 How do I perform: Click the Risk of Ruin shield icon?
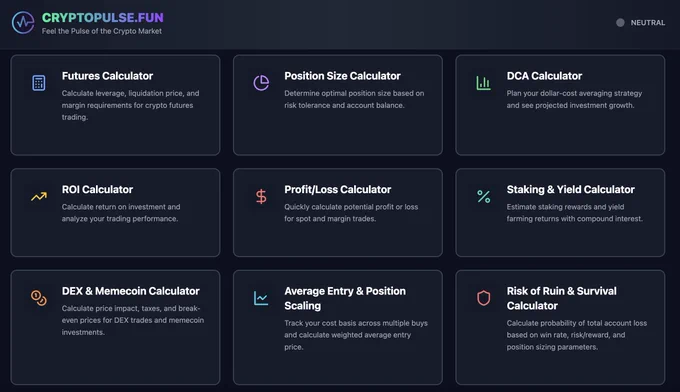pos(484,298)
